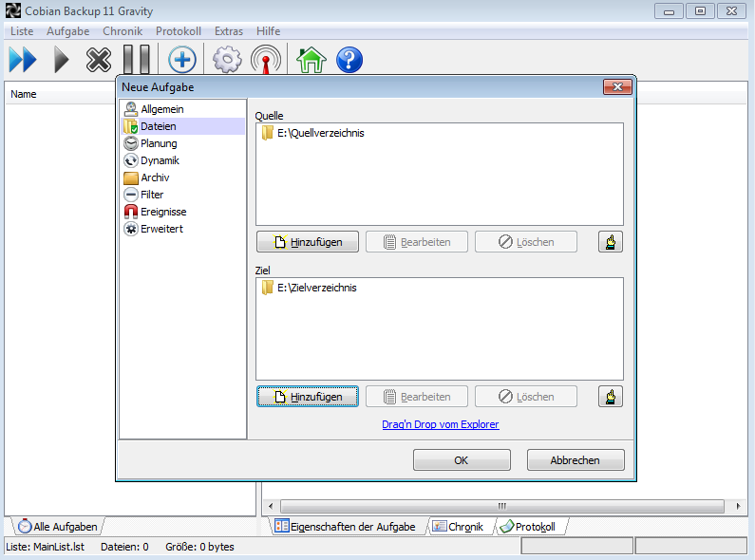This screenshot has width=755, height=560.
Task: Select E:\Quellverzeichnis source entry
Action: [312, 133]
